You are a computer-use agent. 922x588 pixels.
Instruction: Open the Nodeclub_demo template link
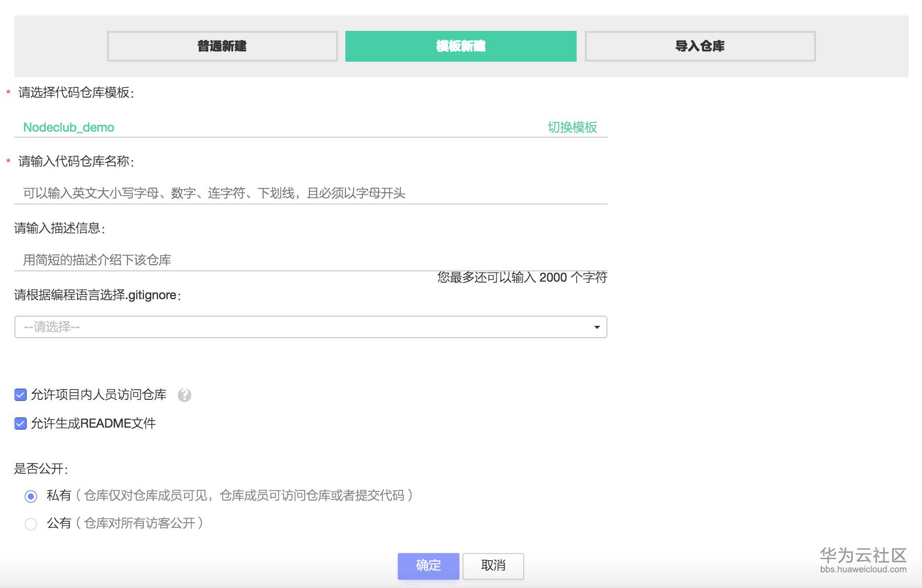[x=68, y=127]
